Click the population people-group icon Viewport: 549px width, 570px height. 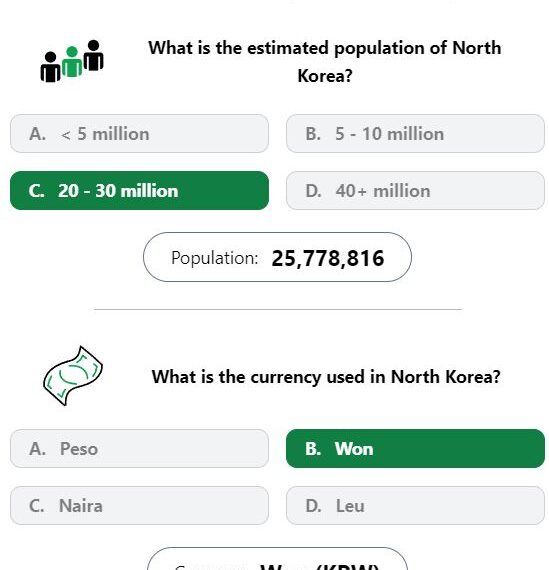pyautogui.click(x=72, y=61)
